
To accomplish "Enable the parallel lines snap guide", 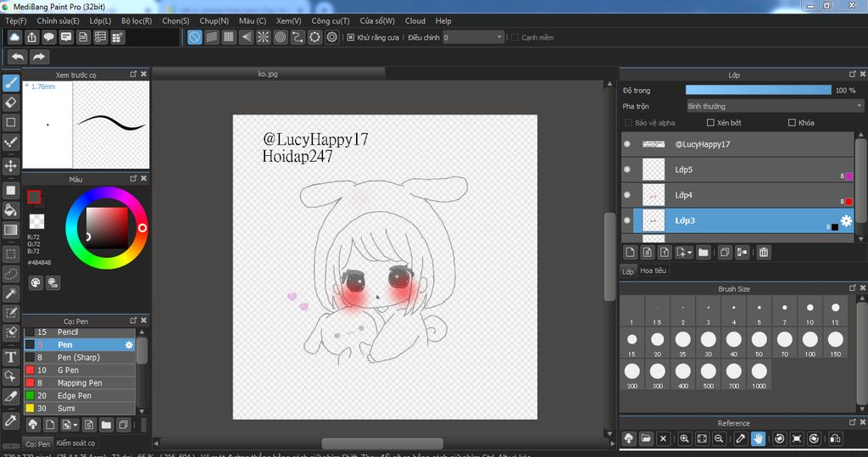I will point(211,37).
